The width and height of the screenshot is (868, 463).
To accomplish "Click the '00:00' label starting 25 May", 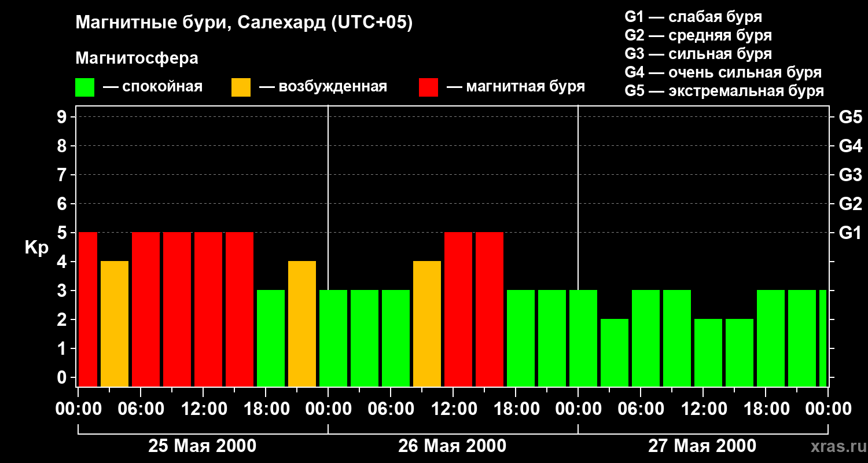I will [x=78, y=409].
